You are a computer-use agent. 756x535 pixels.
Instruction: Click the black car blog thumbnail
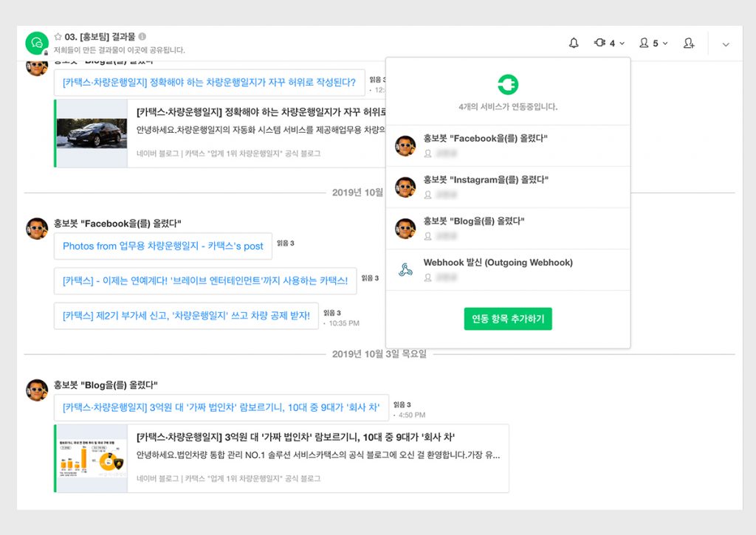[x=92, y=134]
